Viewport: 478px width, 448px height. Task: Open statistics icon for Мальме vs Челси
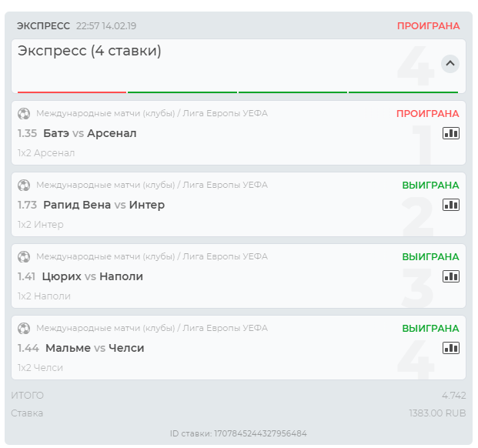point(450,348)
